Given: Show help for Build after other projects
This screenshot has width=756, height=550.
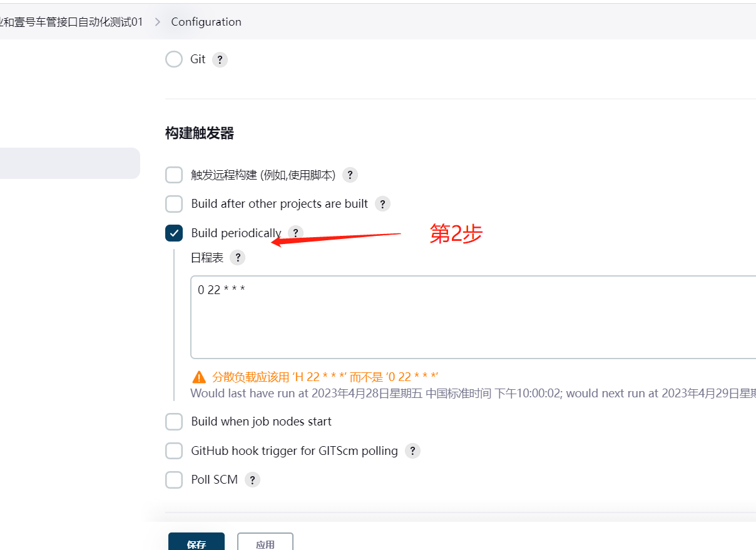Looking at the screenshot, I should pos(382,204).
